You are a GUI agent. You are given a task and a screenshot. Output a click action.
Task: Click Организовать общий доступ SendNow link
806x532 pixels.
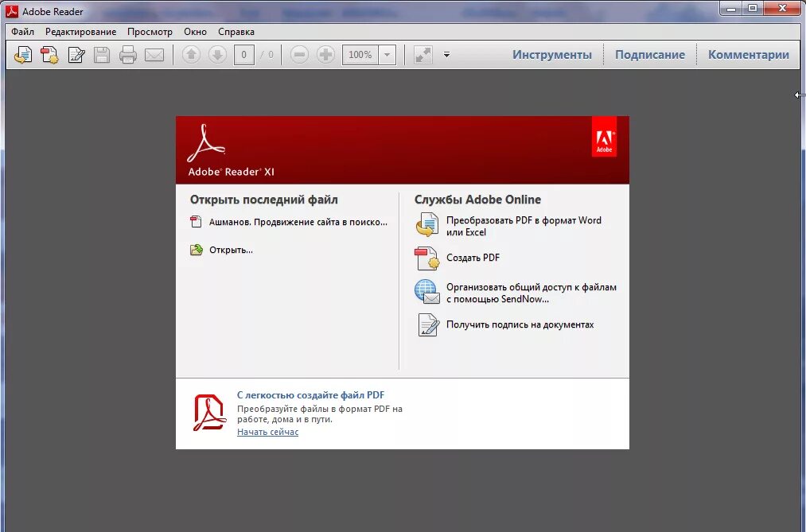pos(531,293)
